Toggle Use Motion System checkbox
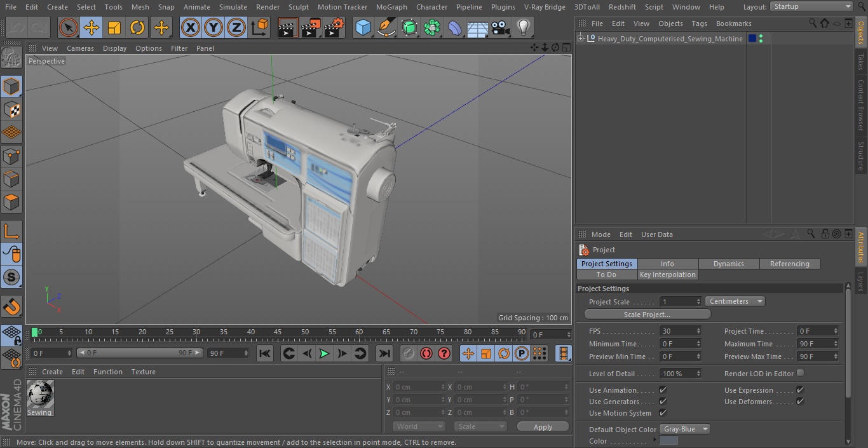Viewport: 868px width, 448px height. point(663,412)
